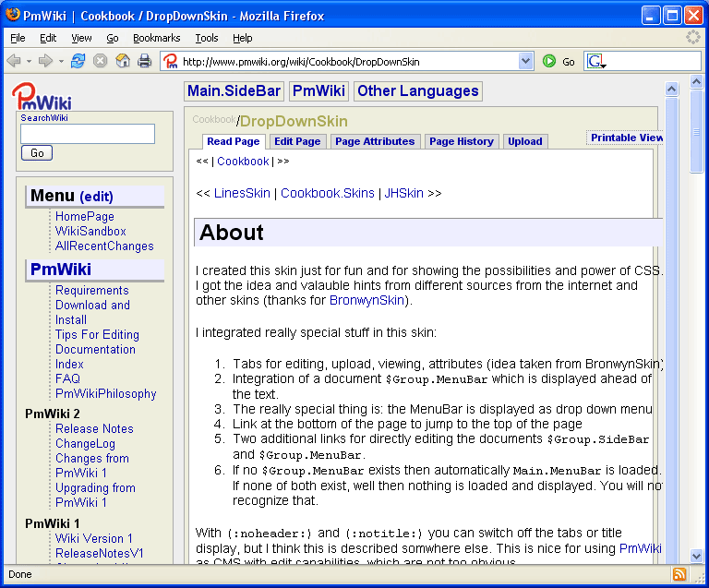Open the Tools menu

click(207, 38)
